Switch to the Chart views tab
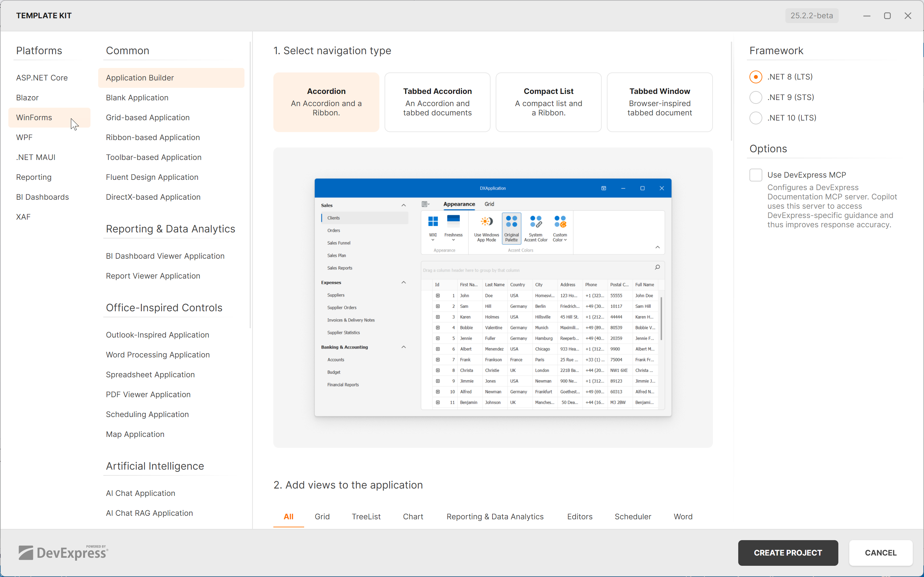The image size is (924, 577). pyautogui.click(x=413, y=516)
